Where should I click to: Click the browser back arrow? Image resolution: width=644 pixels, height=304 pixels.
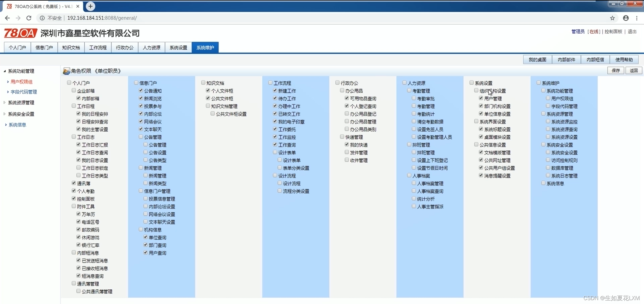(x=7, y=18)
